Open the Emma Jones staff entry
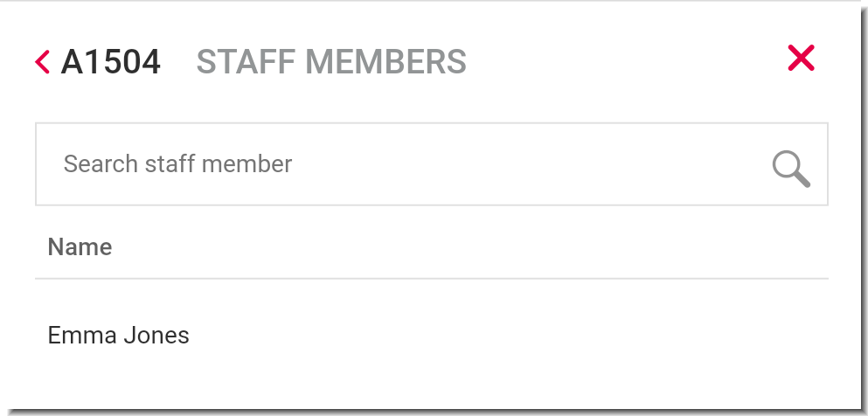 pos(432,336)
